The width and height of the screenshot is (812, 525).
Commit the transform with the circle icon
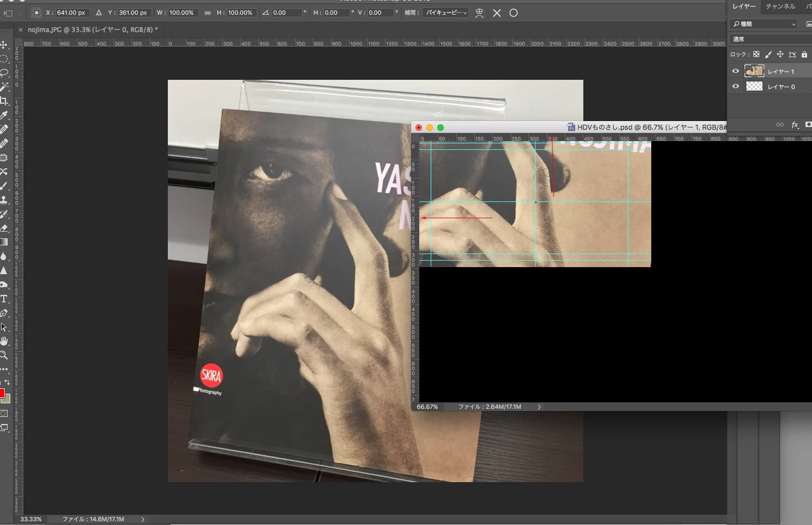[x=513, y=13]
